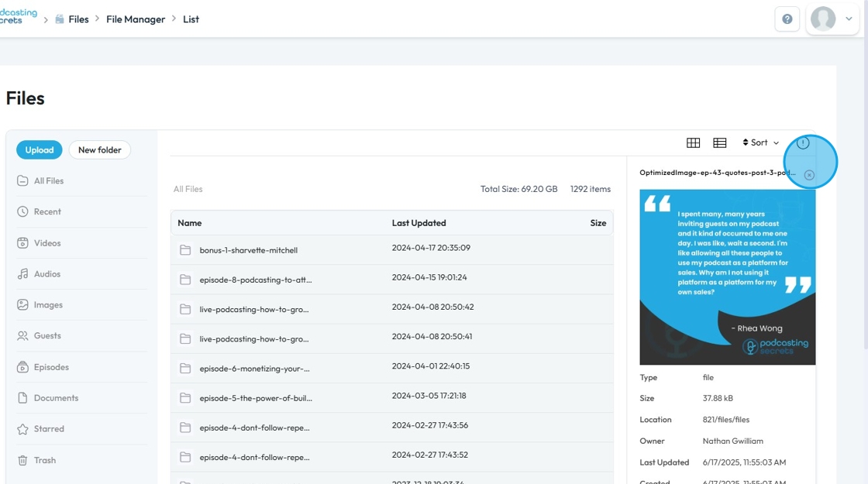The width and height of the screenshot is (868, 484).
Task: Click the Episodes icon
Action: tap(22, 367)
